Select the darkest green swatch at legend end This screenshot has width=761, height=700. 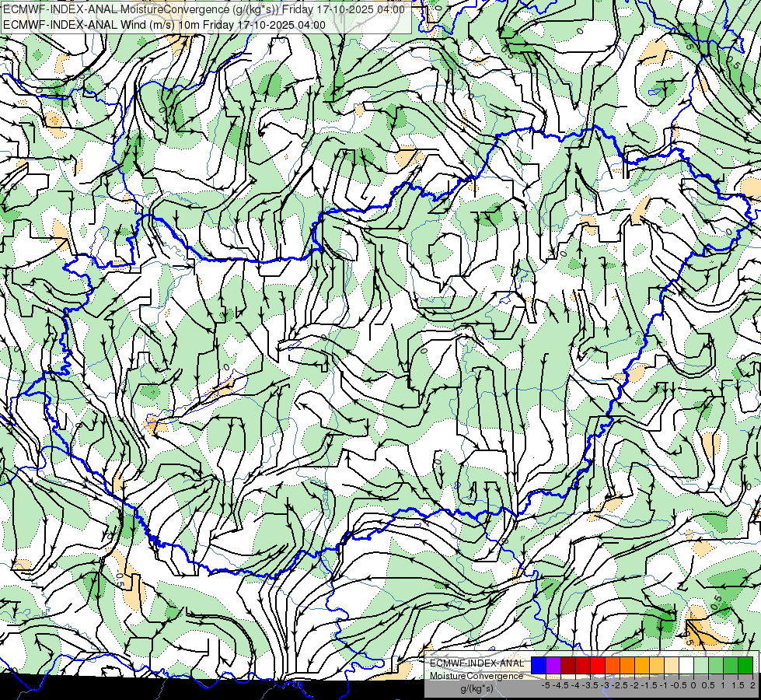[x=745, y=665]
